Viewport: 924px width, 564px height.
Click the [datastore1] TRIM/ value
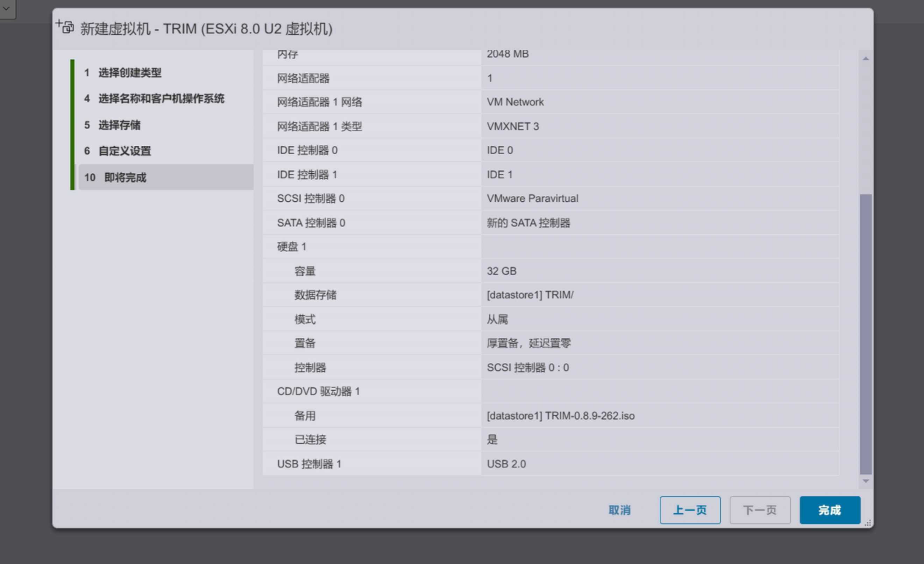(x=530, y=295)
